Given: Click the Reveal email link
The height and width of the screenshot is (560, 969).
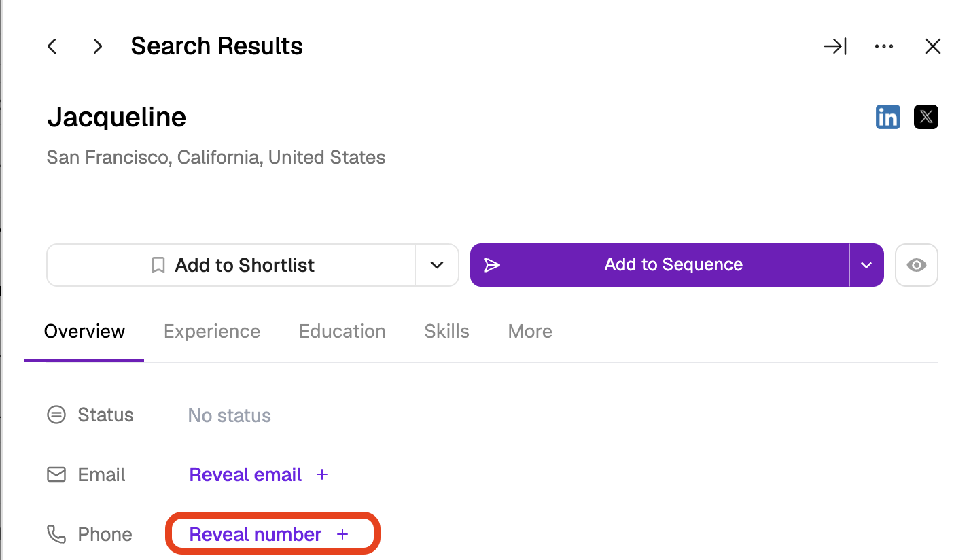Looking at the screenshot, I should pyautogui.click(x=245, y=474).
